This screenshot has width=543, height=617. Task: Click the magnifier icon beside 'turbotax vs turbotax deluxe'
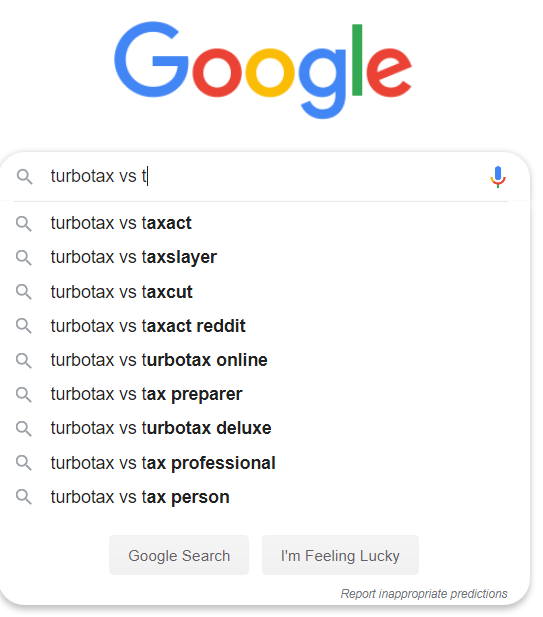24,428
